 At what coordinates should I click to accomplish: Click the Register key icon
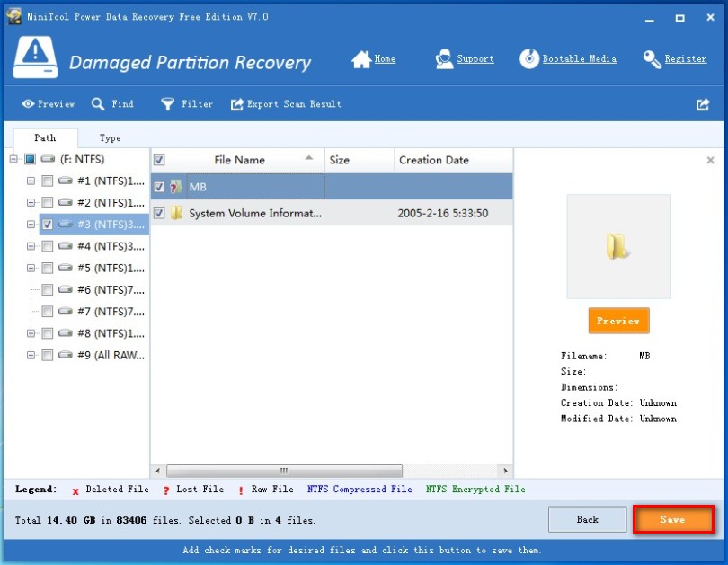652,59
